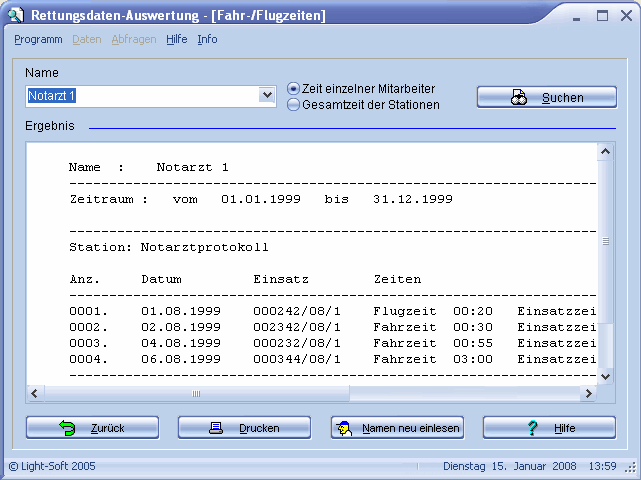The image size is (641, 480).
Task: Click result row 0002. dated 02.08.1999
Action: [332, 327]
